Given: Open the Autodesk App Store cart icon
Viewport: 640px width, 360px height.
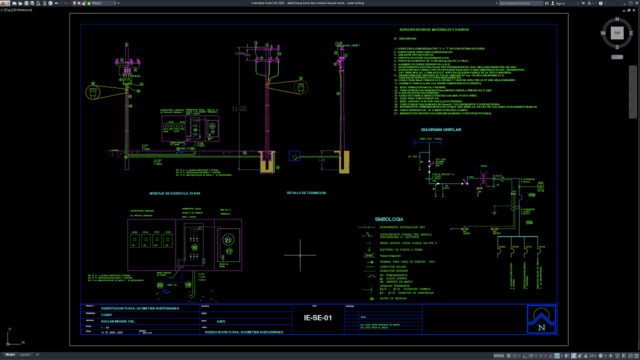Looking at the screenshot, I should (583, 3).
